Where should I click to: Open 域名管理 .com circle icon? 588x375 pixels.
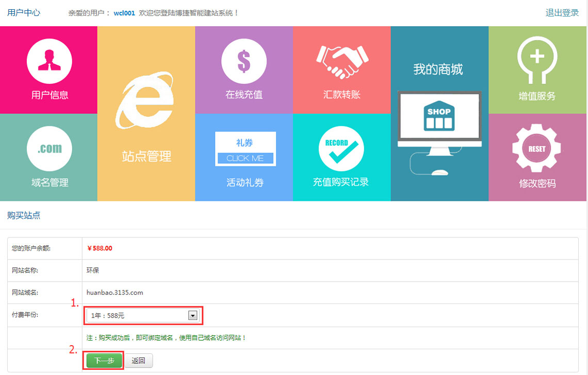point(49,148)
